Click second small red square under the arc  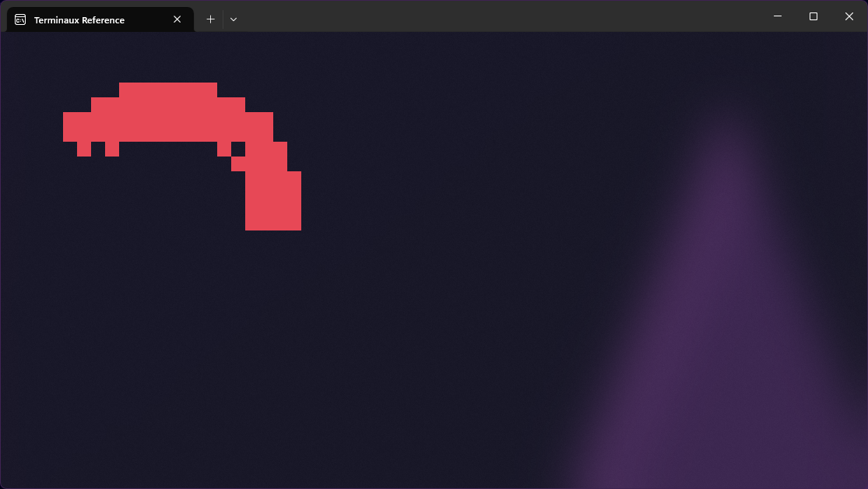click(x=112, y=149)
